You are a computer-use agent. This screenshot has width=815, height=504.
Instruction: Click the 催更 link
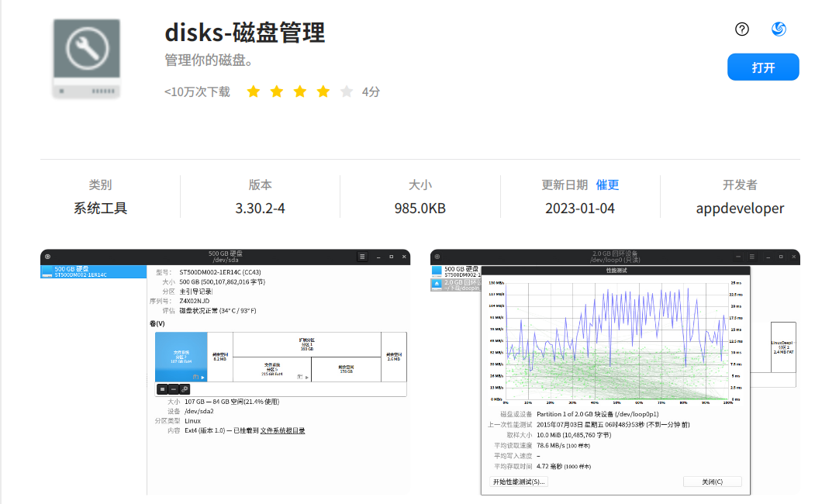click(x=607, y=185)
